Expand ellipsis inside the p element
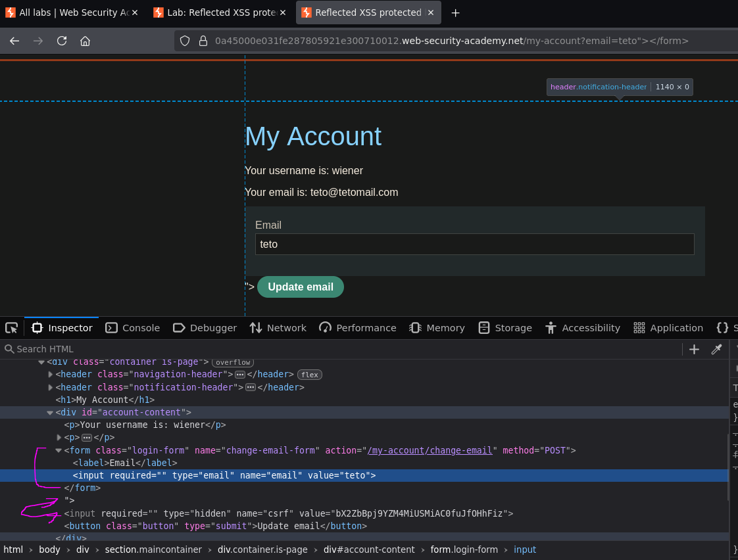The image size is (738, 560). pos(87,438)
